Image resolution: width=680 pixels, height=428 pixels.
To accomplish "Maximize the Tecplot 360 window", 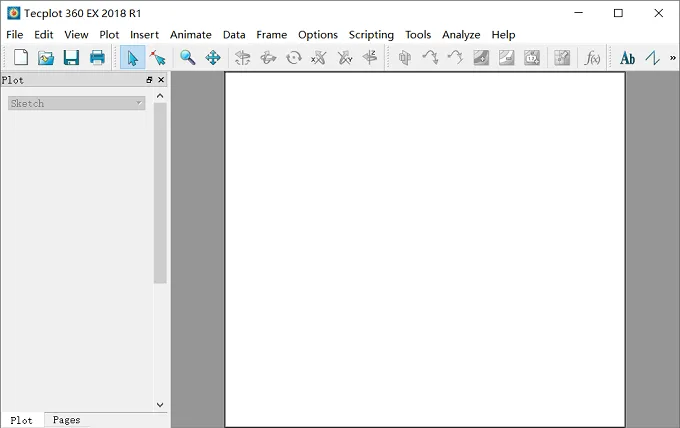I will (x=618, y=13).
